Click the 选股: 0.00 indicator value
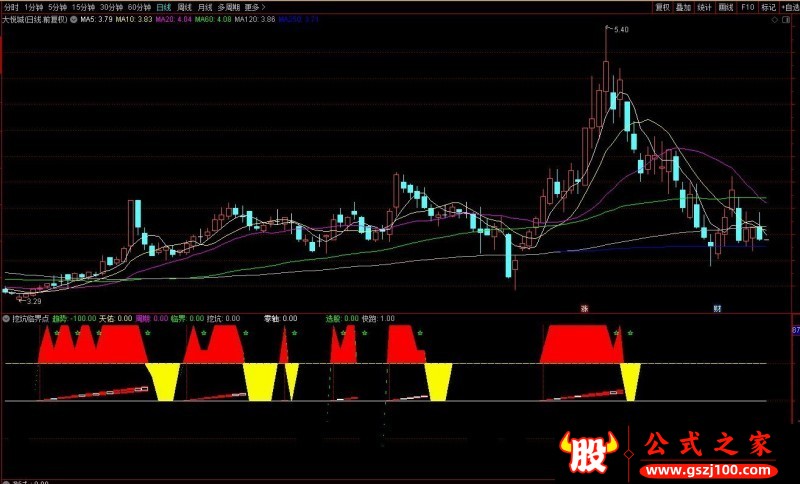The height and width of the screenshot is (484, 800). [x=342, y=319]
